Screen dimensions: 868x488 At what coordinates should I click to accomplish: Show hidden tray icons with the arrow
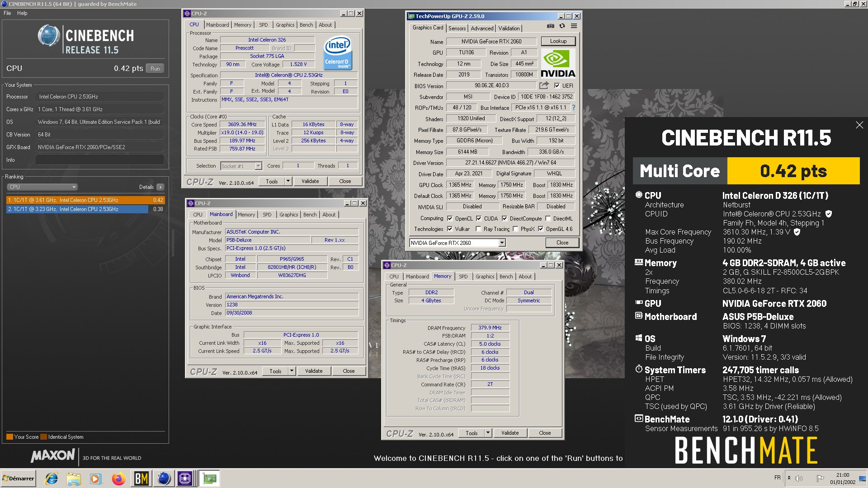click(x=789, y=478)
